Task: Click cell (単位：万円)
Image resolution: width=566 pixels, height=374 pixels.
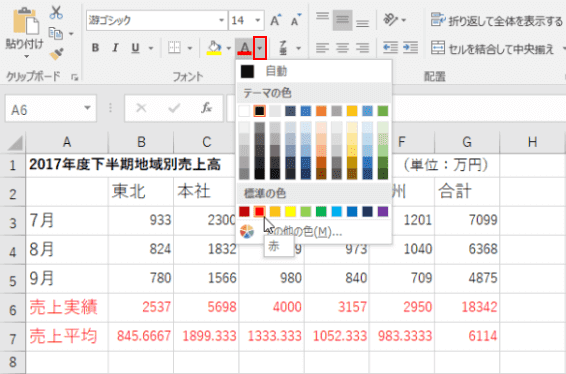Action: 446,165
